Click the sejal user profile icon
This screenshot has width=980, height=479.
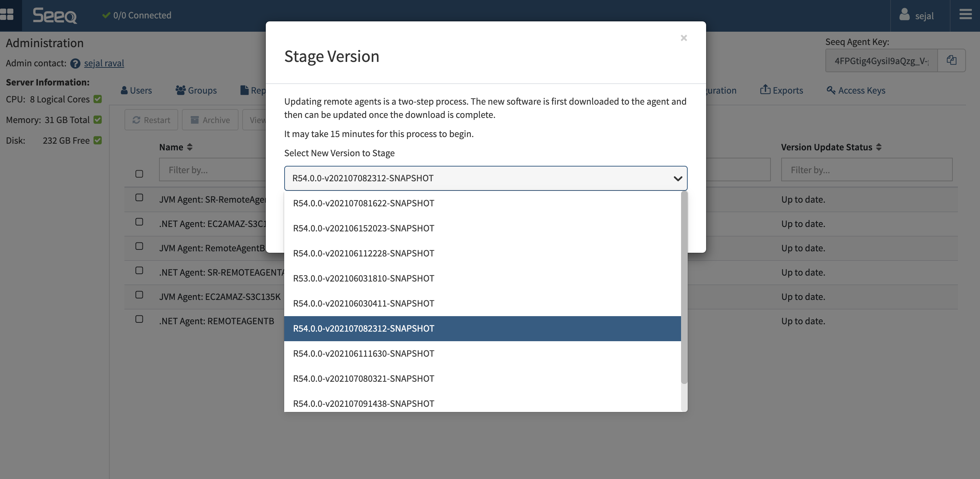(x=904, y=15)
